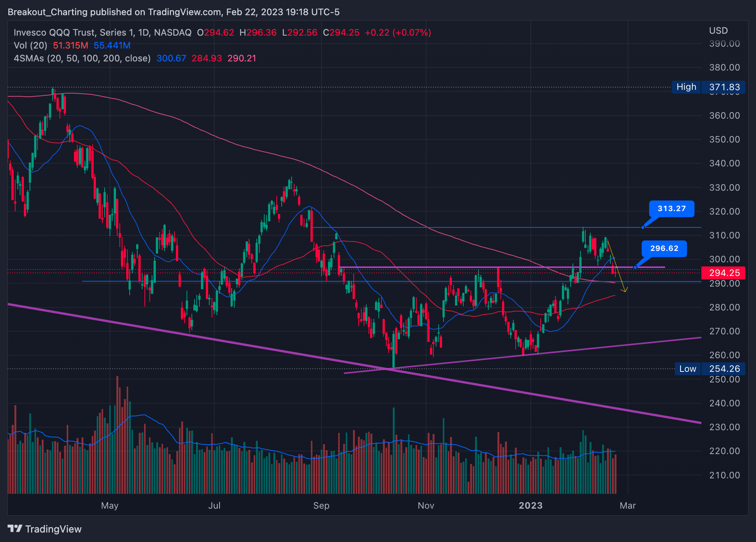Click the TradingView logo icon

coord(15,528)
